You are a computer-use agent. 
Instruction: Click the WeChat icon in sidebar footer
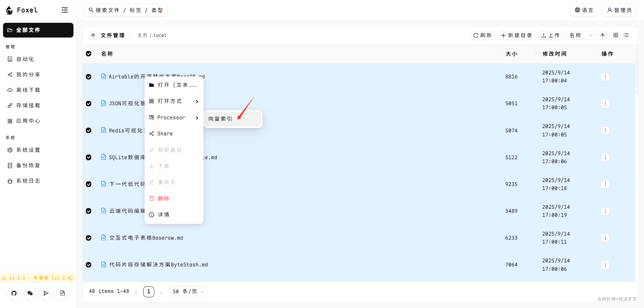(30, 293)
